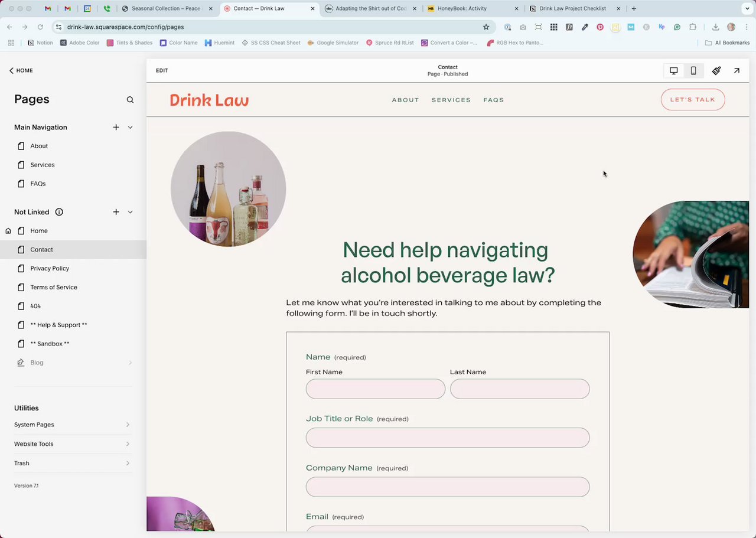Show info about Not Linked pages
This screenshot has width=756, height=538.
point(59,212)
